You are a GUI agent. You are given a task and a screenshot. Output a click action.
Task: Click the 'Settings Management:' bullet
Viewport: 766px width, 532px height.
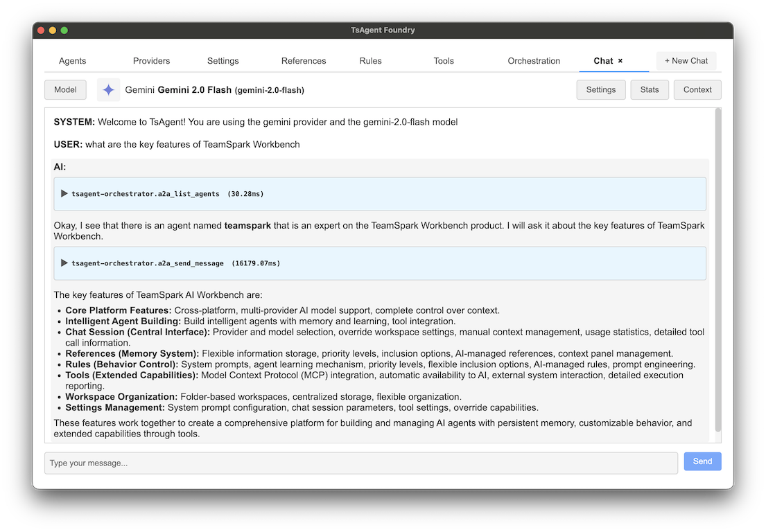302,407
